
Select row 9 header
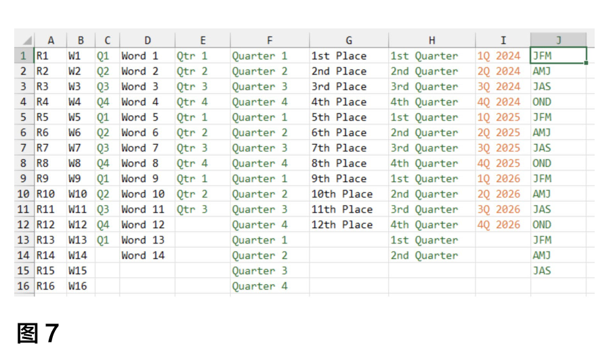[x=24, y=179]
